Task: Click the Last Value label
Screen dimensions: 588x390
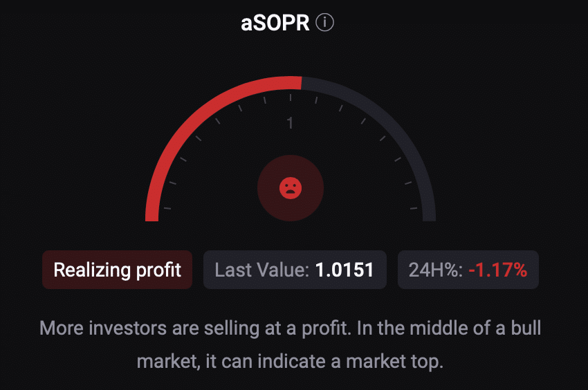Action: pos(261,270)
